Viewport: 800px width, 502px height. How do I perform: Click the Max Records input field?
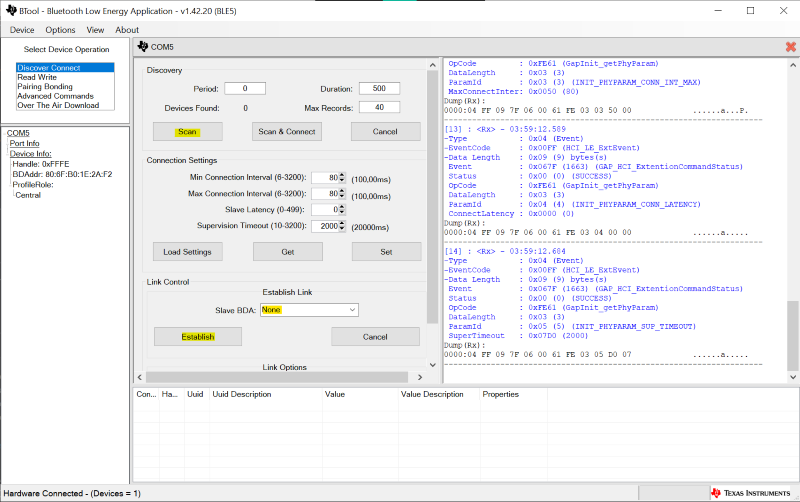(379, 107)
